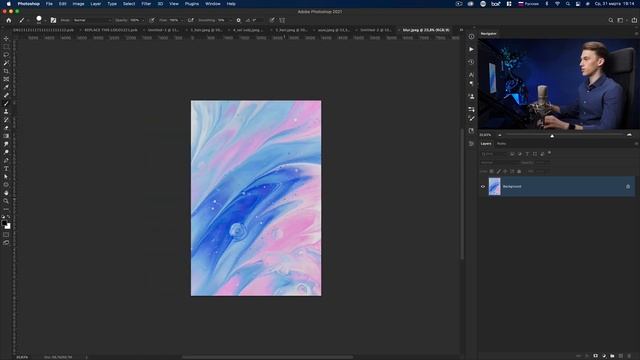Toggle symmetry paint options butterfly icon
This screenshot has width=640, height=360.
282,20
